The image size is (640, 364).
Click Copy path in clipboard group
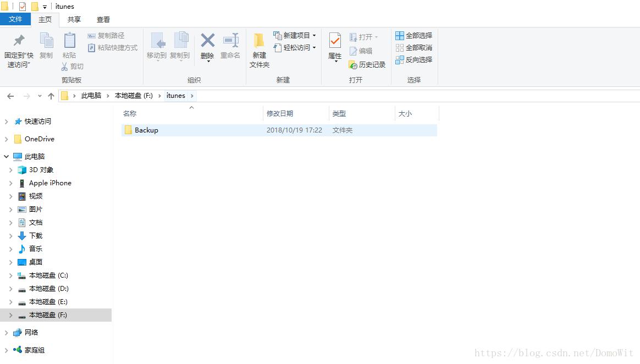pyautogui.click(x=106, y=36)
